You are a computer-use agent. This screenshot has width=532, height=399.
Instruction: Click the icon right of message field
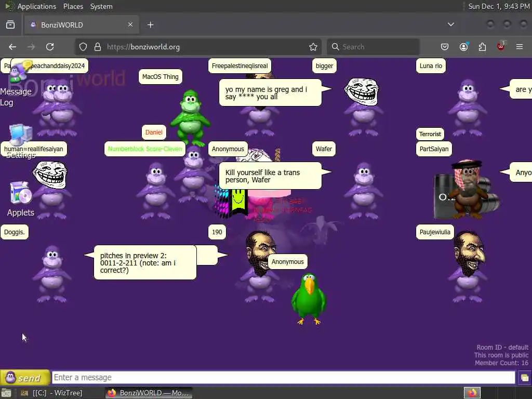click(524, 378)
